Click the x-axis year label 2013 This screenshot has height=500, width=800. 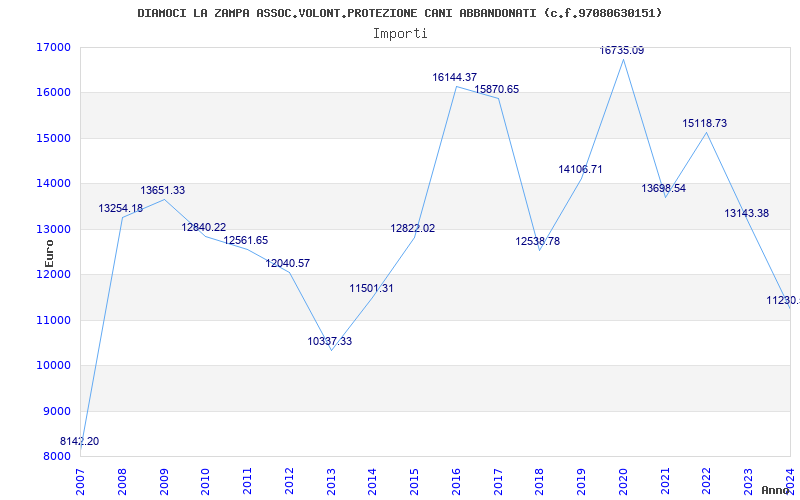pyautogui.click(x=331, y=481)
